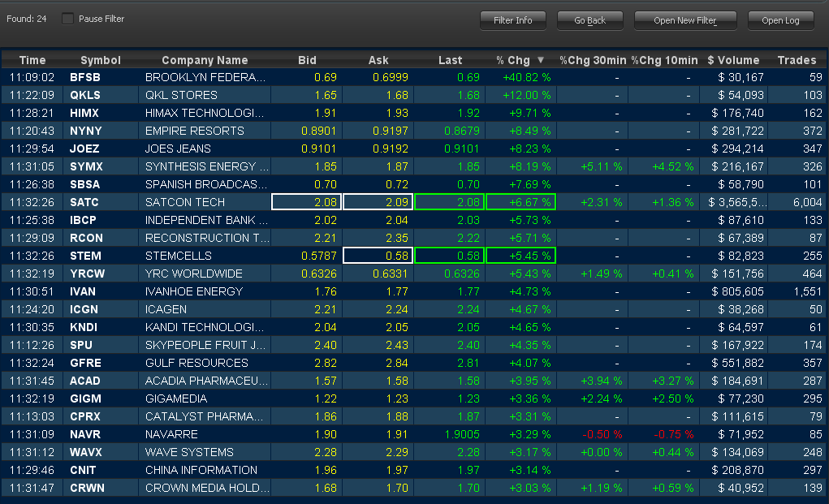Select the CPRX symbol
Viewport: 829px width, 504px height.
(x=85, y=417)
